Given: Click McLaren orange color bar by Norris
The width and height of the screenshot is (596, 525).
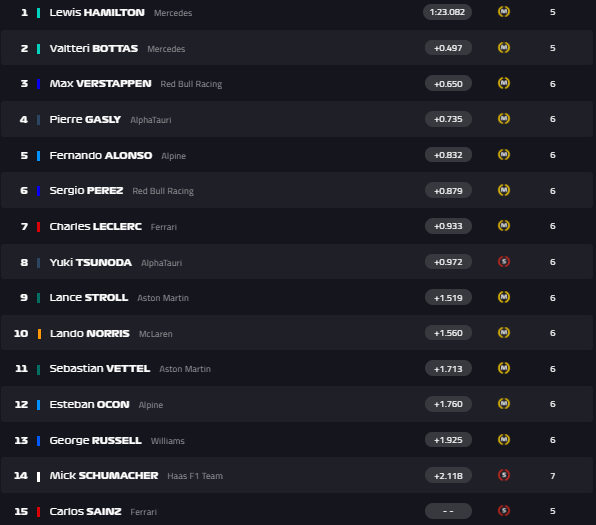Looking at the screenshot, I should point(39,334).
